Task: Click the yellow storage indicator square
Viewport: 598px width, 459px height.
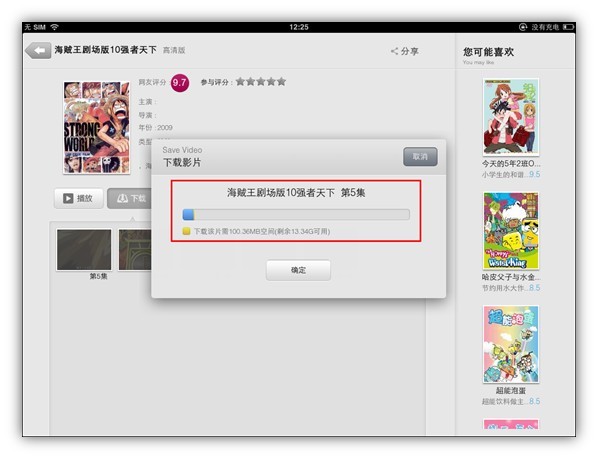Action: click(x=186, y=231)
